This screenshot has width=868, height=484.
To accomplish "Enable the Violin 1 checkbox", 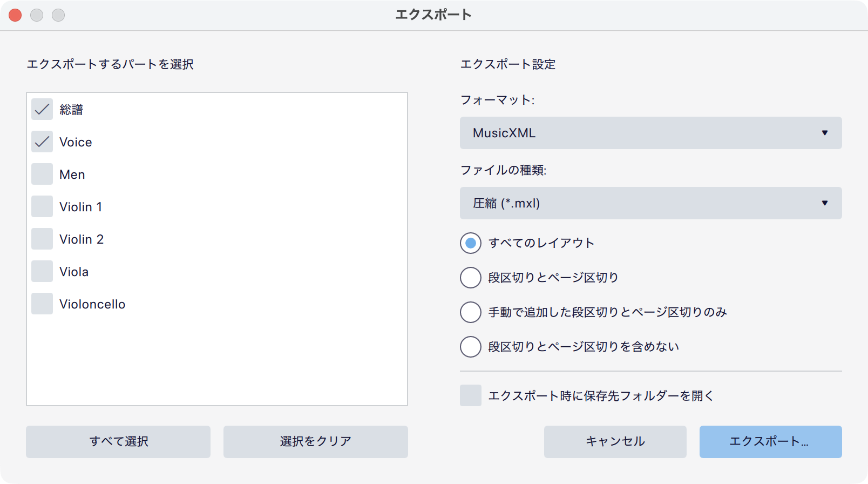I will (x=42, y=207).
